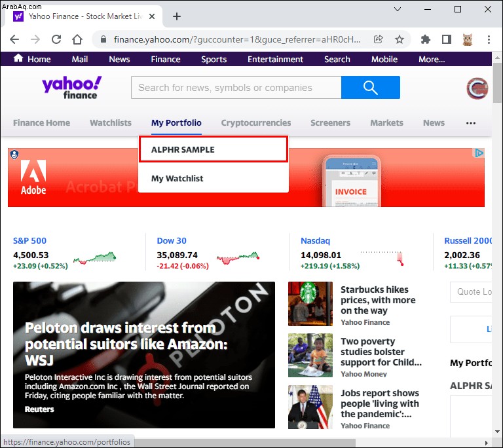Open the cat profile avatar in Chrome

[x=468, y=39]
